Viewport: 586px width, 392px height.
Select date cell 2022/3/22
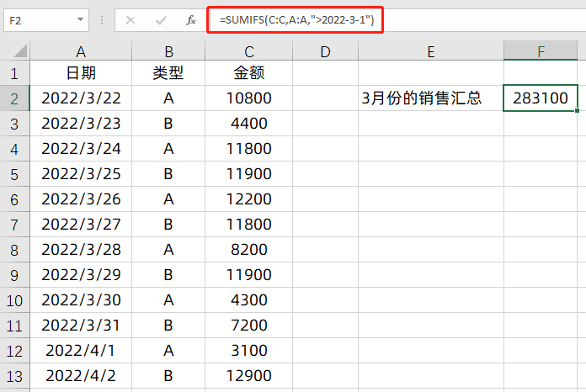tap(81, 98)
